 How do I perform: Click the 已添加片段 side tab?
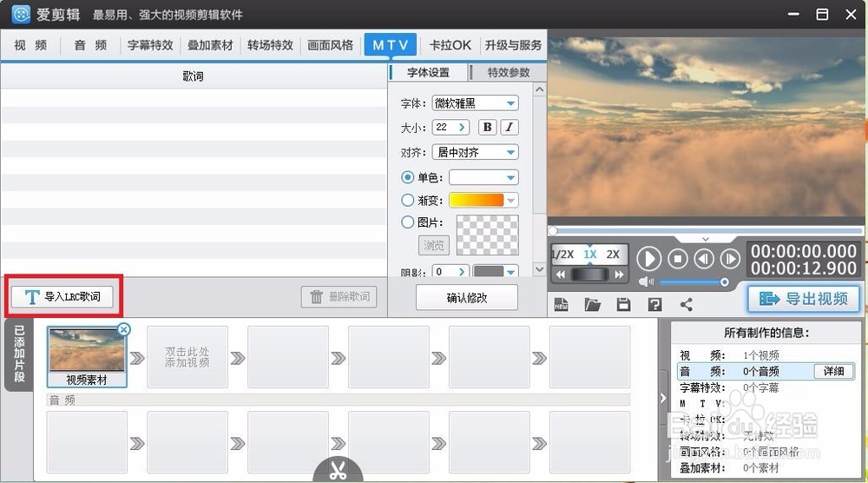click(x=19, y=354)
